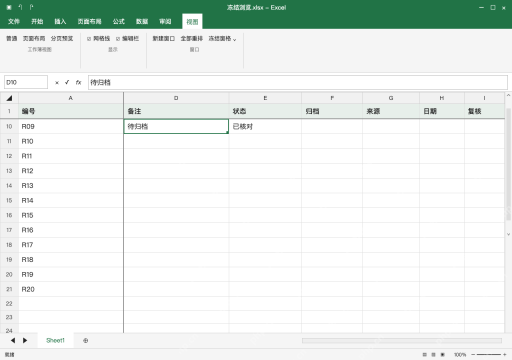
Task: Open Insert Function via fx icon
Action: pos(78,82)
